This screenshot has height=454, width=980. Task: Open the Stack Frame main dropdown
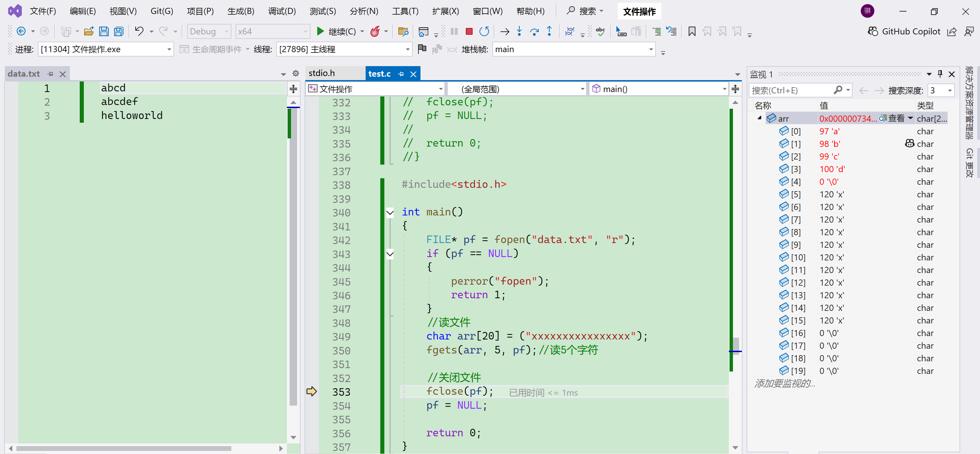pos(650,49)
